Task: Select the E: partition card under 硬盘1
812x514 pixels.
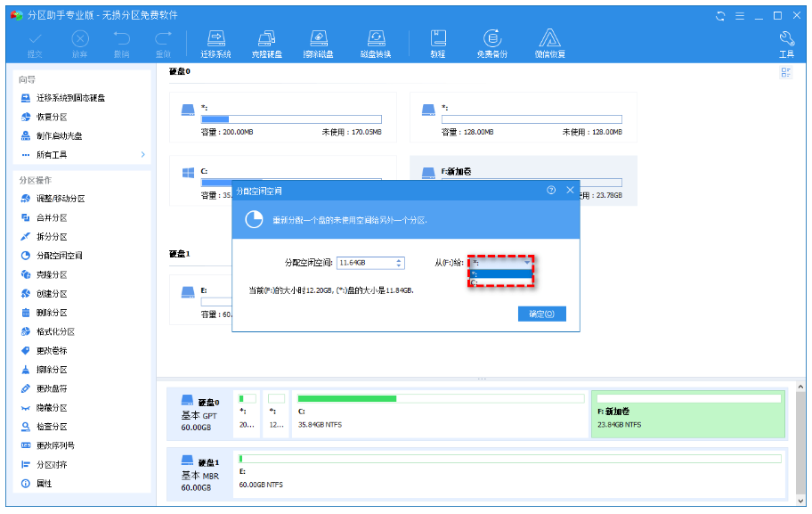Action: click(x=201, y=299)
